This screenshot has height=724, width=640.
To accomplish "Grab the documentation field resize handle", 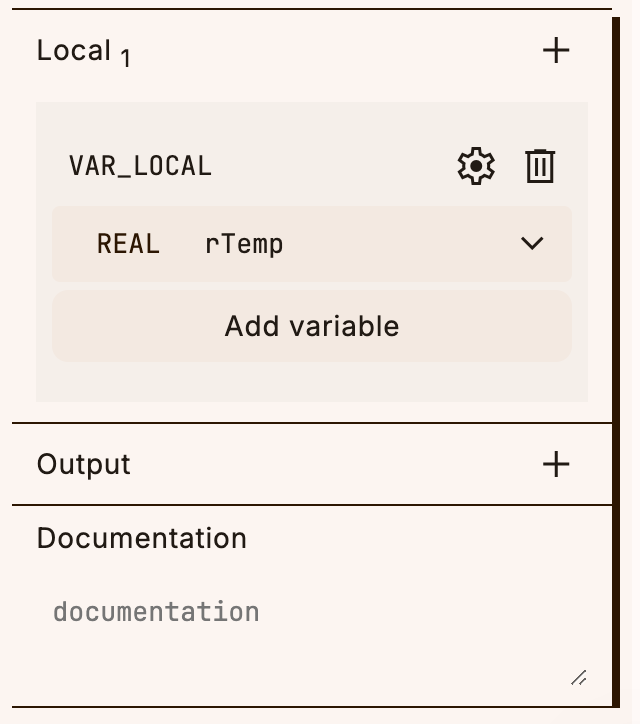I will click(579, 678).
